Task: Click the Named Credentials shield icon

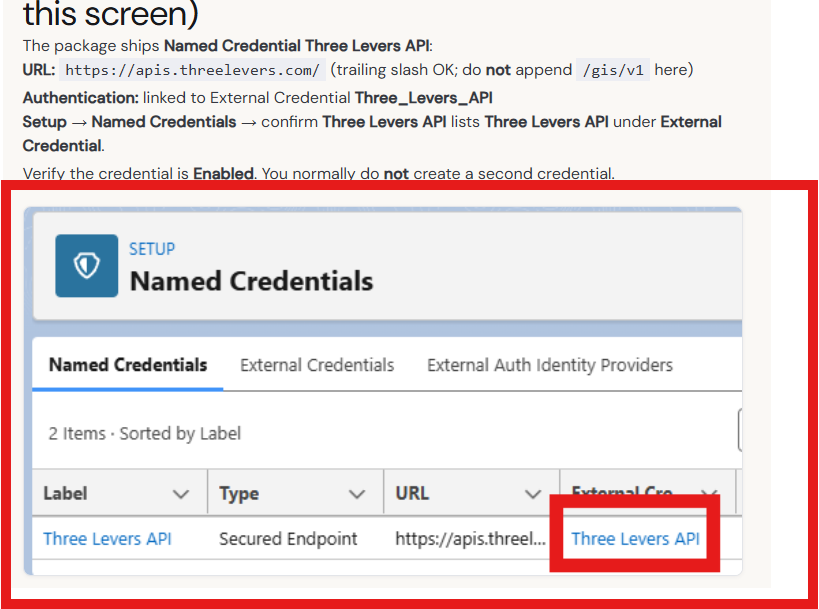Action: tap(87, 266)
